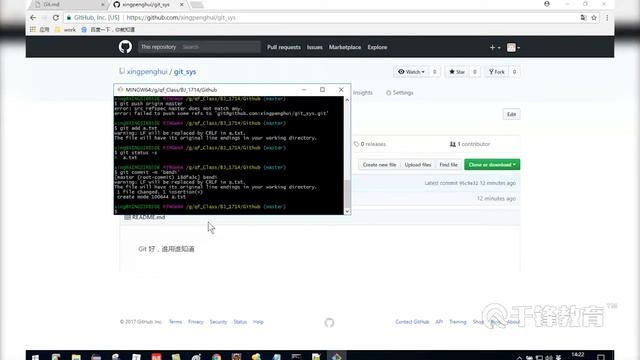
Task: Close the Git.md browser tab
Action: click(x=103, y=4)
